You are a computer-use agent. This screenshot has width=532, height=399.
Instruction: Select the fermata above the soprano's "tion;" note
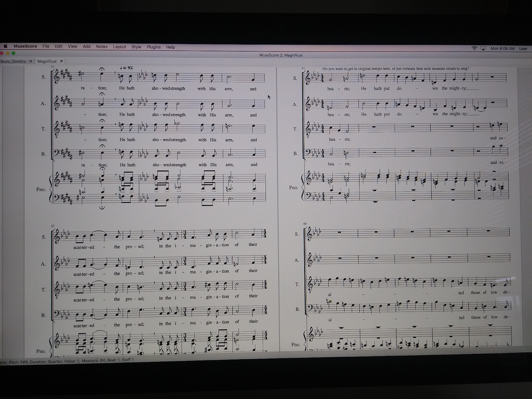pos(102,69)
